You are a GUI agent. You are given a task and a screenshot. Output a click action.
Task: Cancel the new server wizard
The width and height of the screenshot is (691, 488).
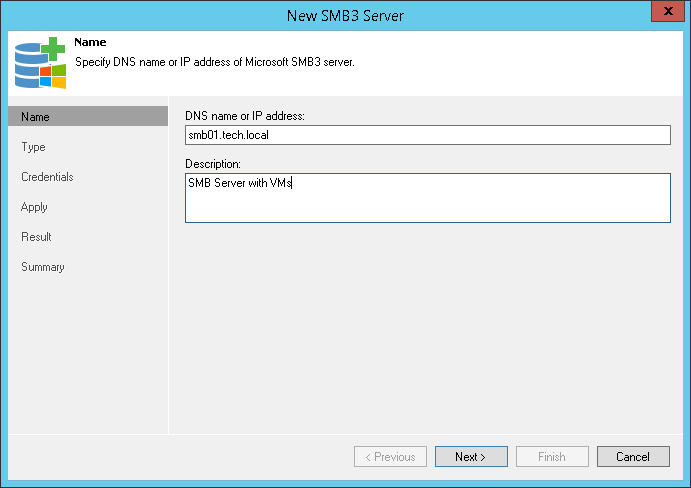[x=632, y=457]
